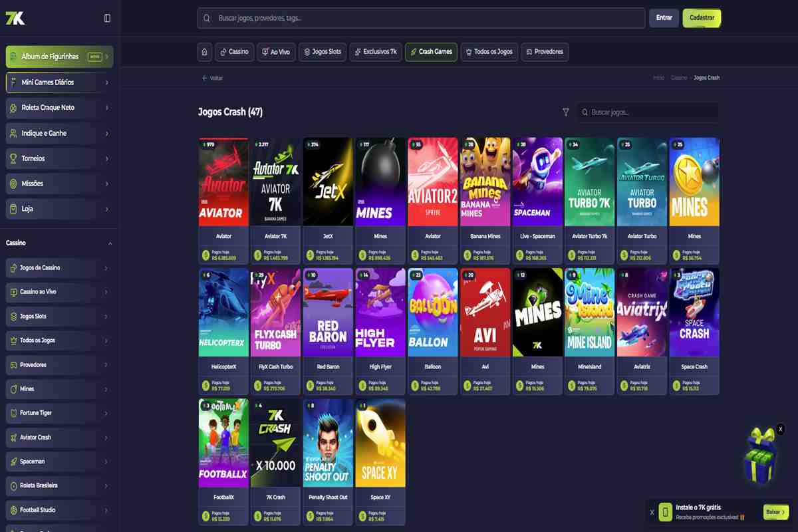Image resolution: width=798 pixels, height=532 pixels.
Task: Click the back arrow next to Voltar
Action: pos(205,78)
